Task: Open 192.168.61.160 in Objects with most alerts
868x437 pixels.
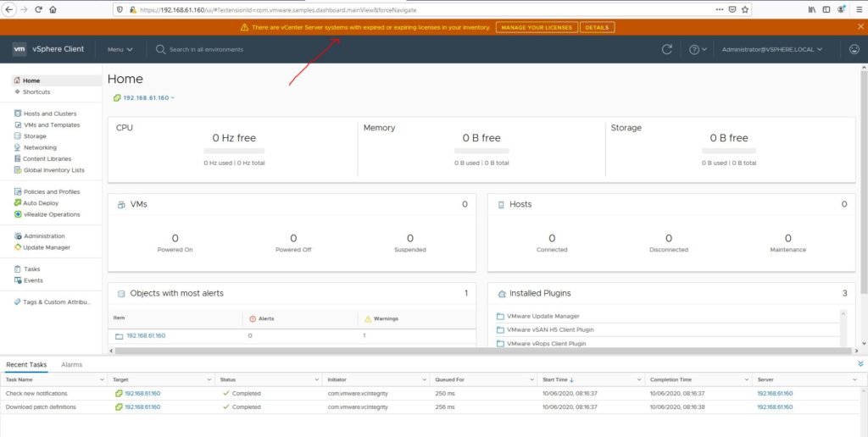Action: click(x=146, y=335)
